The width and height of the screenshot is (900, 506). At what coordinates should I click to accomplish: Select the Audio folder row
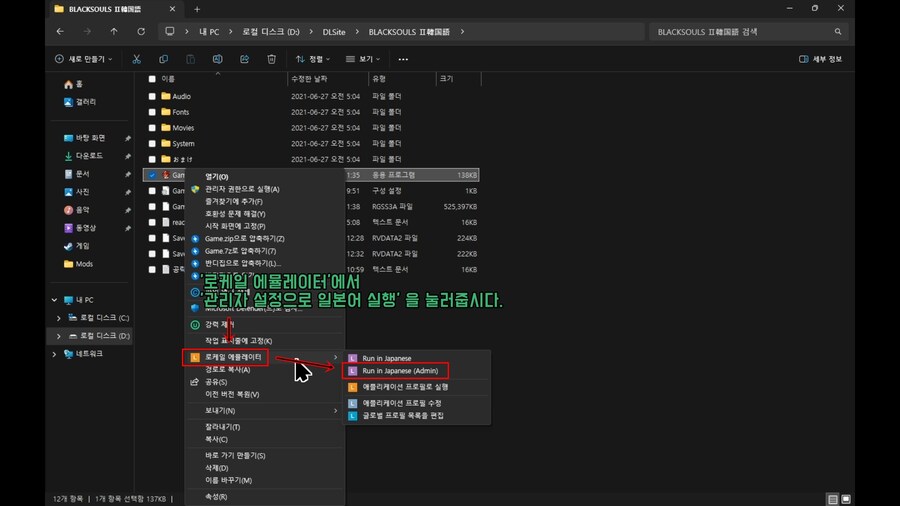pyautogui.click(x=311, y=96)
